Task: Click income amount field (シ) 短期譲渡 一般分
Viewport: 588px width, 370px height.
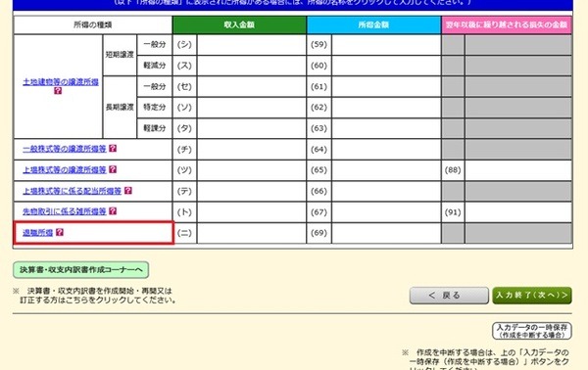Action: click(x=251, y=45)
